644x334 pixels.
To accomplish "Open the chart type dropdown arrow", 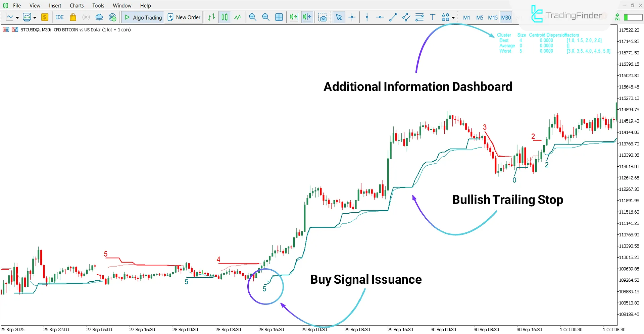I will pos(17,17).
